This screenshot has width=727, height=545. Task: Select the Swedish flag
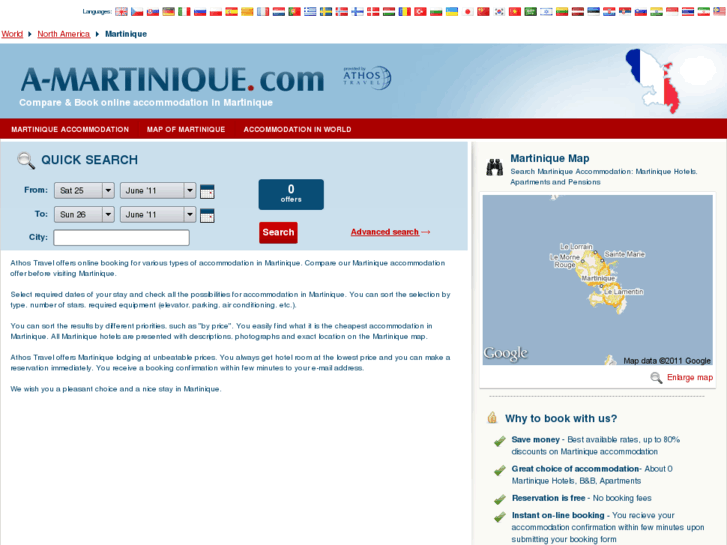click(326, 12)
